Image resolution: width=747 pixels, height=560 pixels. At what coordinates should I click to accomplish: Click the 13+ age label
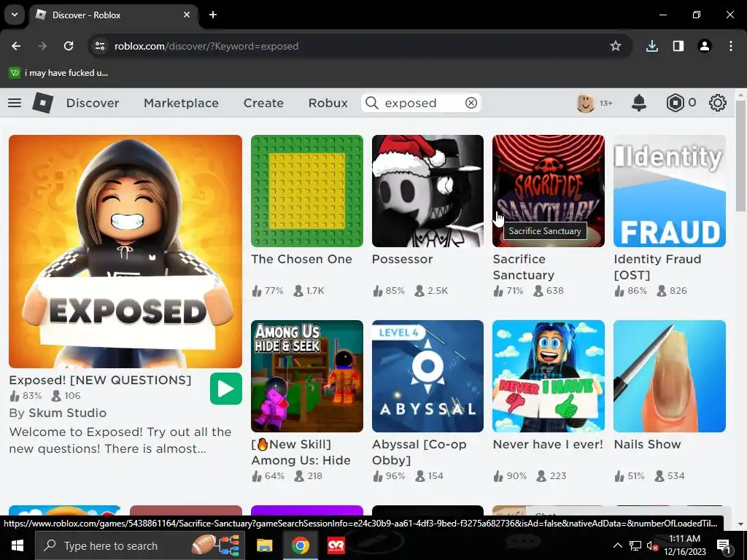coord(606,103)
